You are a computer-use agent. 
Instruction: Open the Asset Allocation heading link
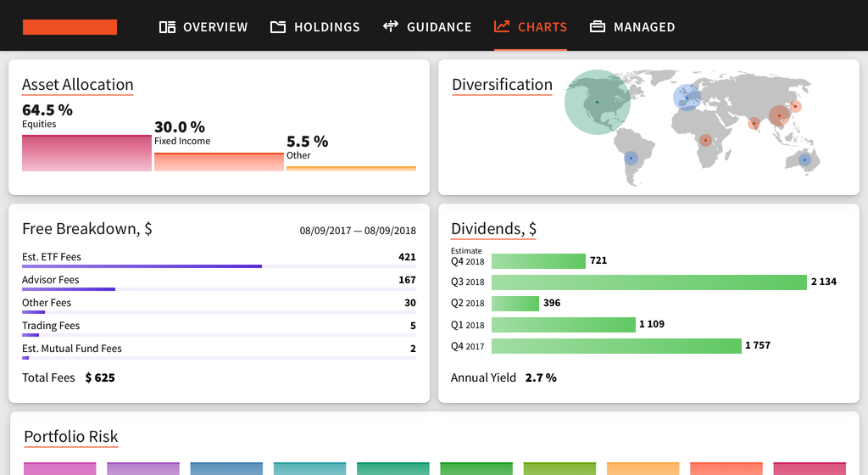coord(78,85)
